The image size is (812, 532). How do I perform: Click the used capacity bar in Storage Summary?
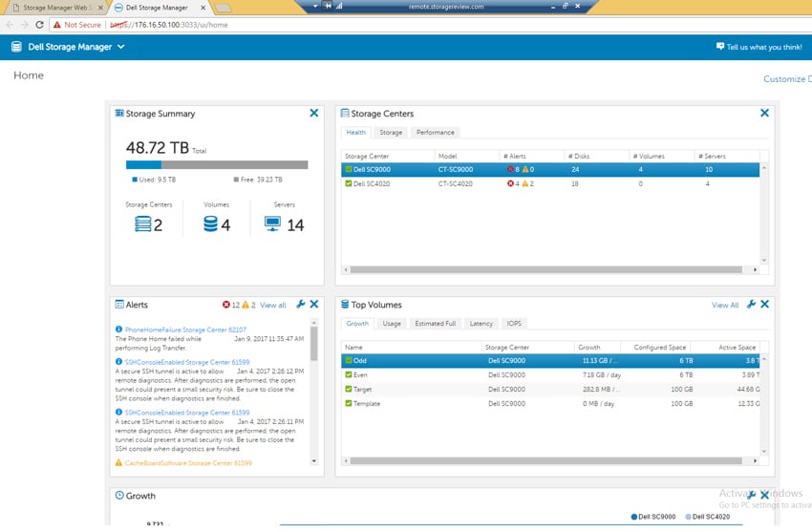(144, 165)
